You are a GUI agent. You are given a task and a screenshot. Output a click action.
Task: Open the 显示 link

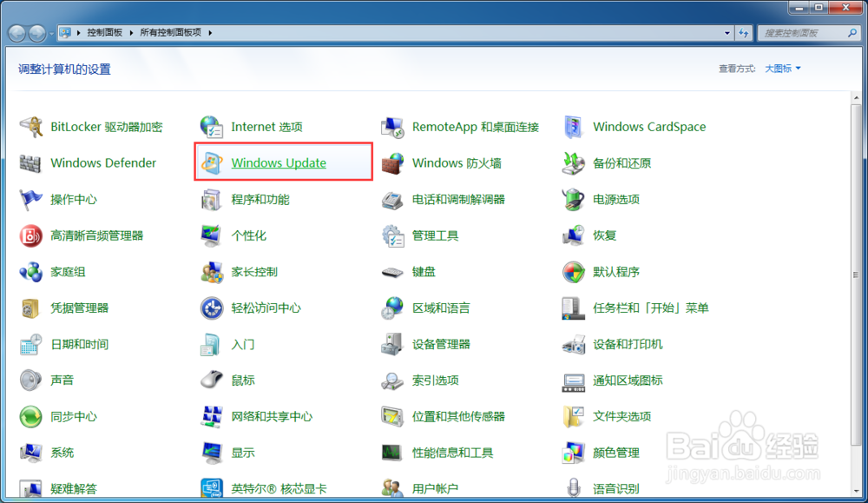click(243, 453)
